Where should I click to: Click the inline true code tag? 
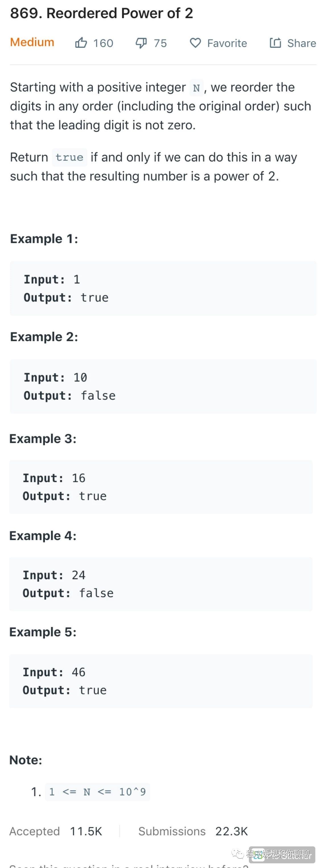tap(69, 157)
